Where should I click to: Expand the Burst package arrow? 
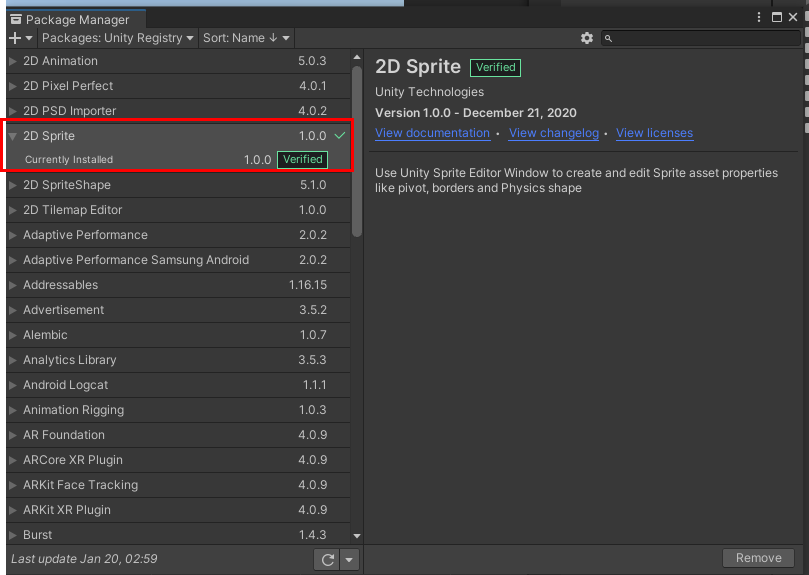[13, 535]
